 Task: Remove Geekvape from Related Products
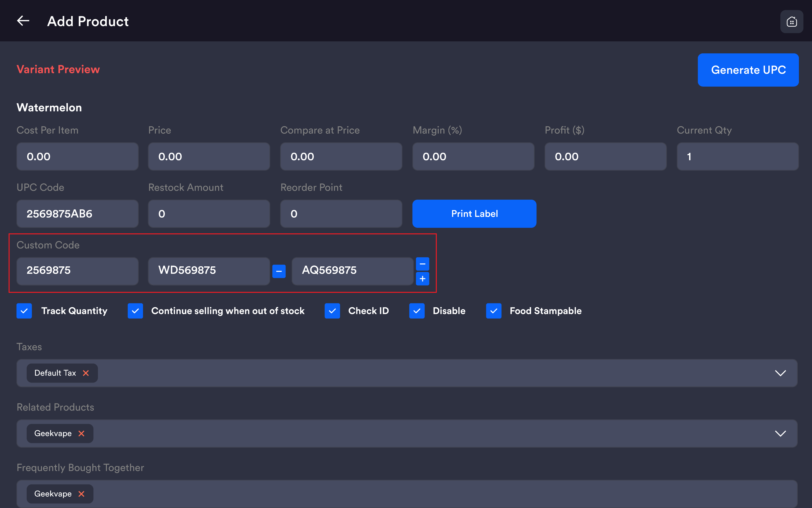pos(81,434)
